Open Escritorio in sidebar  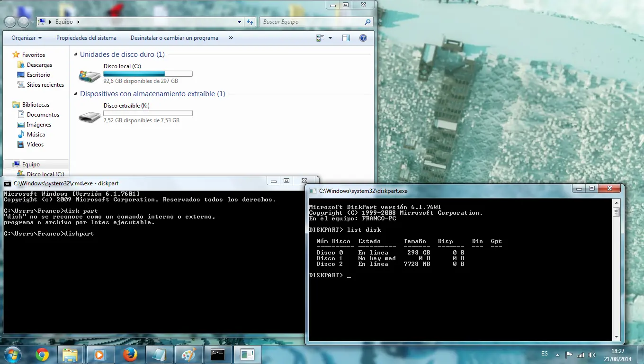pos(38,75)
